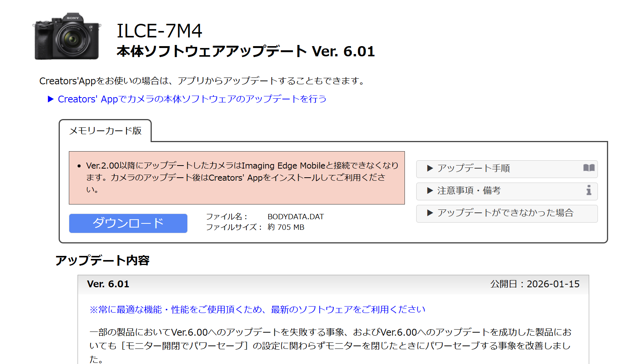Select the メモリーカード版 tab
Screen dimensions: 644x364
coord(105,131)
